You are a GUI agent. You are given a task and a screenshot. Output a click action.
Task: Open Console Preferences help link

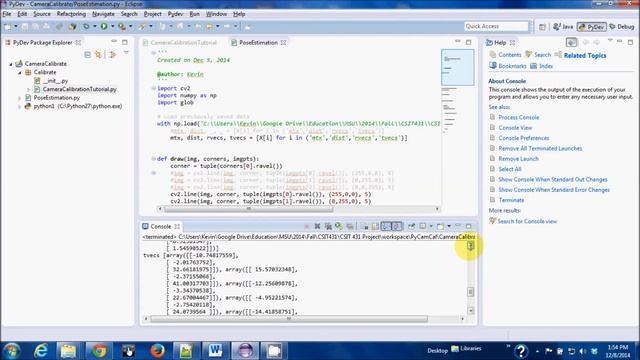pyautogui.click(x=524, y=138)
